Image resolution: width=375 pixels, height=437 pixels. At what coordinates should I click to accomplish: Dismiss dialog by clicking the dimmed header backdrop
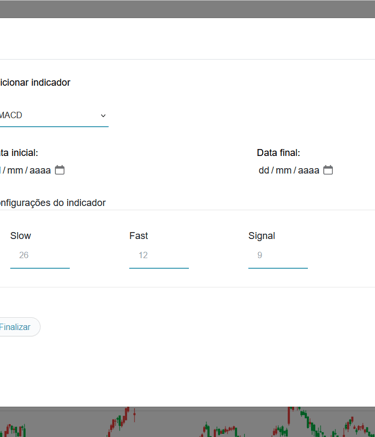click(187, 9)
